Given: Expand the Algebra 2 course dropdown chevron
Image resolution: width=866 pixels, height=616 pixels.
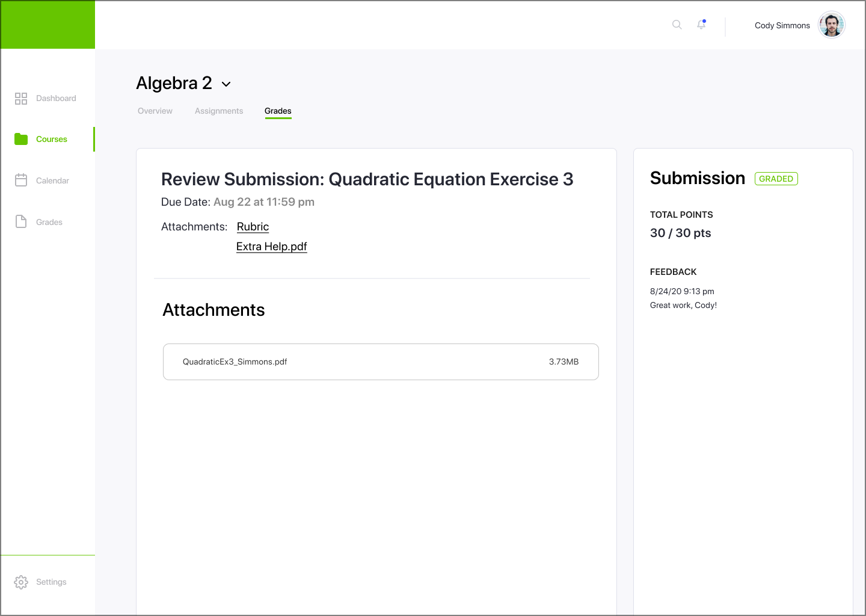Looking at the screenshot, I should pos(226,84).
